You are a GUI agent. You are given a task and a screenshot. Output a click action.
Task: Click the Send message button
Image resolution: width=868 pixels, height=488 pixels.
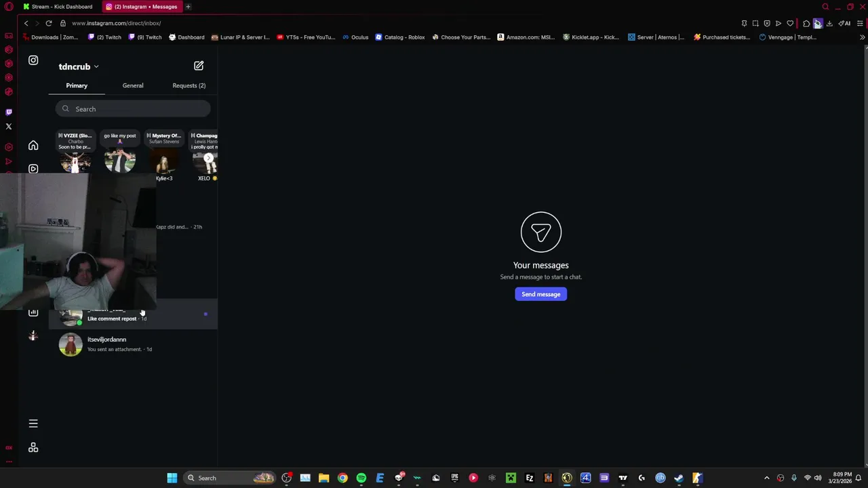point(541,294)
